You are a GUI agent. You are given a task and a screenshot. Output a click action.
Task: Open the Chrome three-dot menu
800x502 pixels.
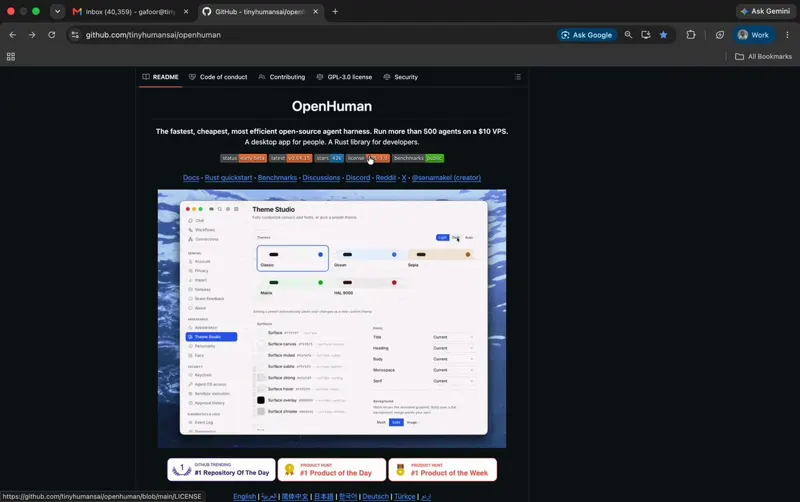[x=787, y=35]
